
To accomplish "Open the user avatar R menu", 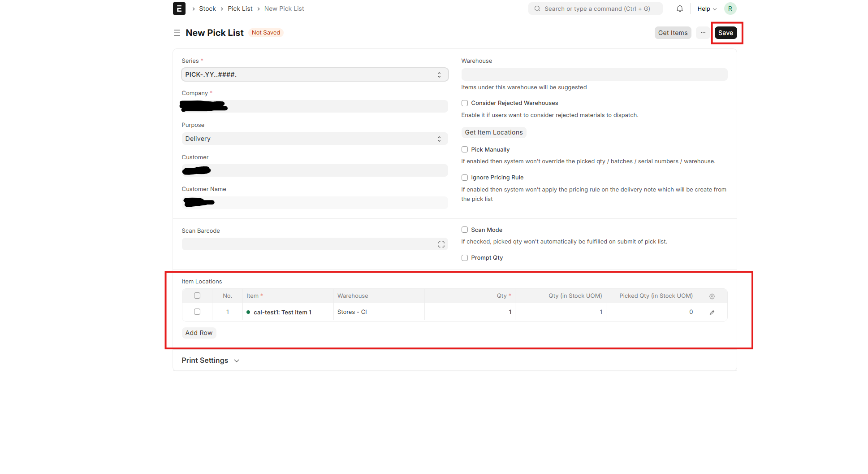I will [x=730, y=9].
